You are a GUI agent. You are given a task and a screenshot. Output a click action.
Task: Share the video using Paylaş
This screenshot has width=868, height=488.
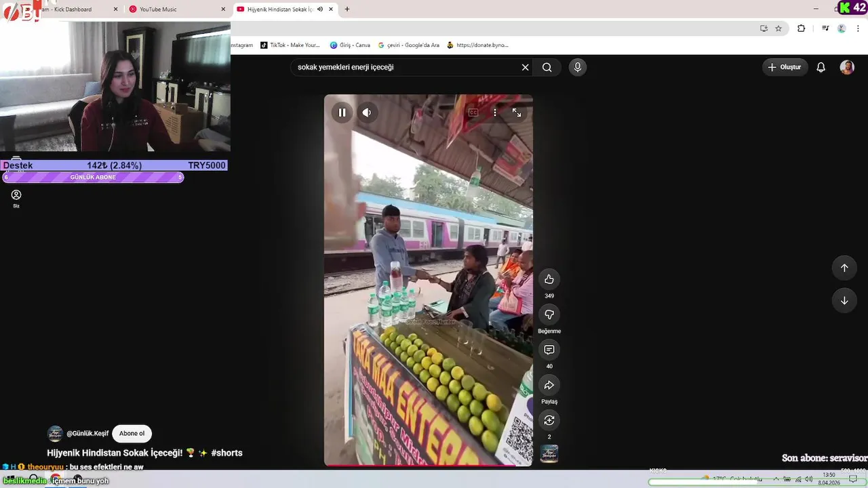click(549, 385)
